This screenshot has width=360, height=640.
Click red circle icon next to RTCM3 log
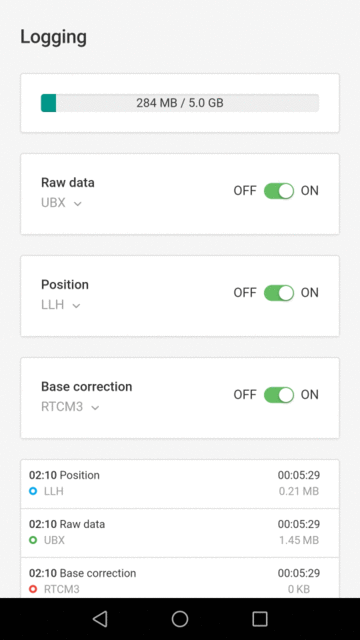(x=33, y=589)
